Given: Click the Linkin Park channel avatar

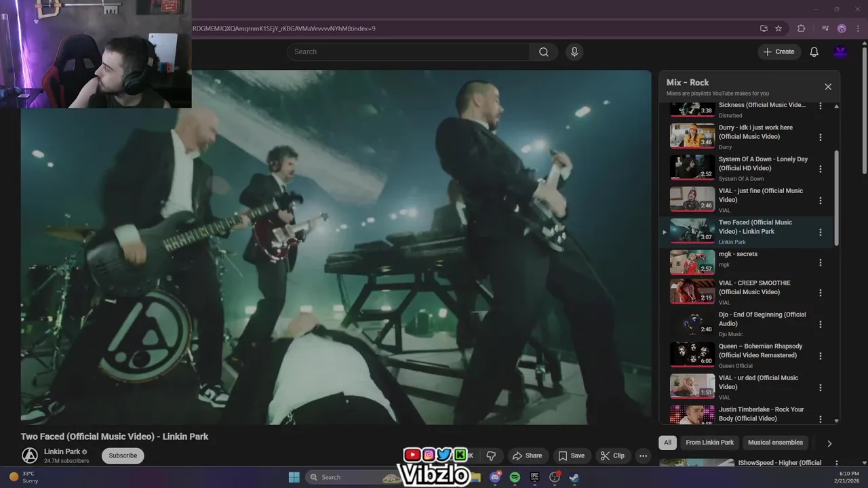Looking at the screenshot, I should pyautogui.click(x=30, y=455).
